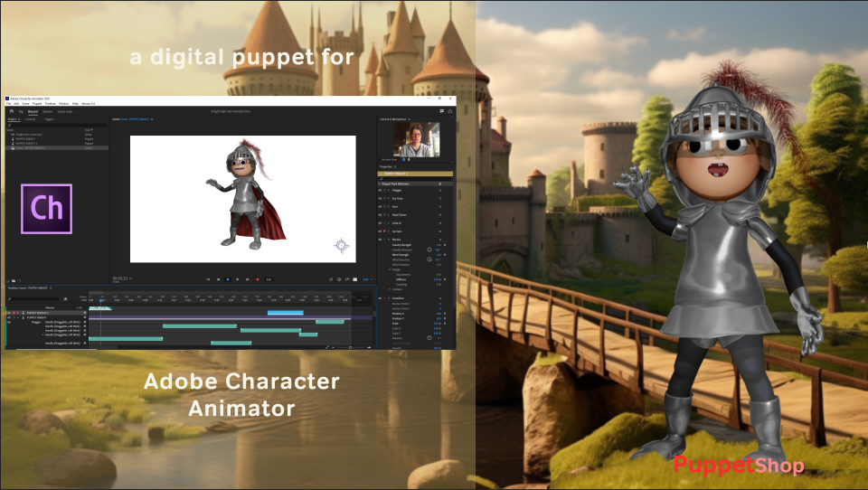Expand the Dragger behavior
Screen dimensions: 868x490
(389, 191)
